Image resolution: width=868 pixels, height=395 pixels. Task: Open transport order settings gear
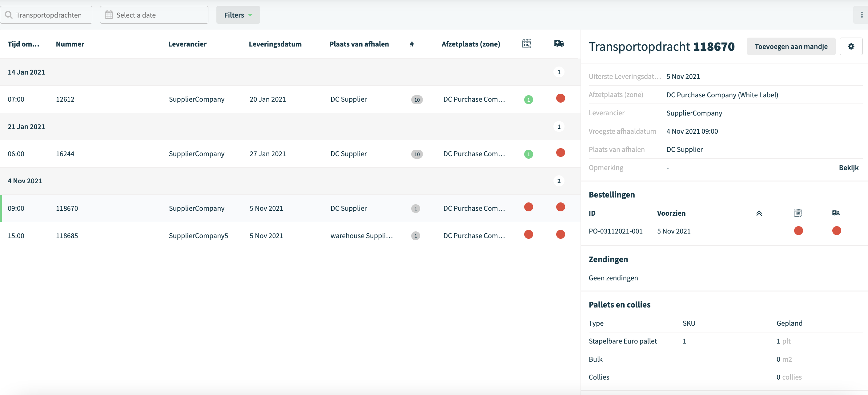click(851, 47)
